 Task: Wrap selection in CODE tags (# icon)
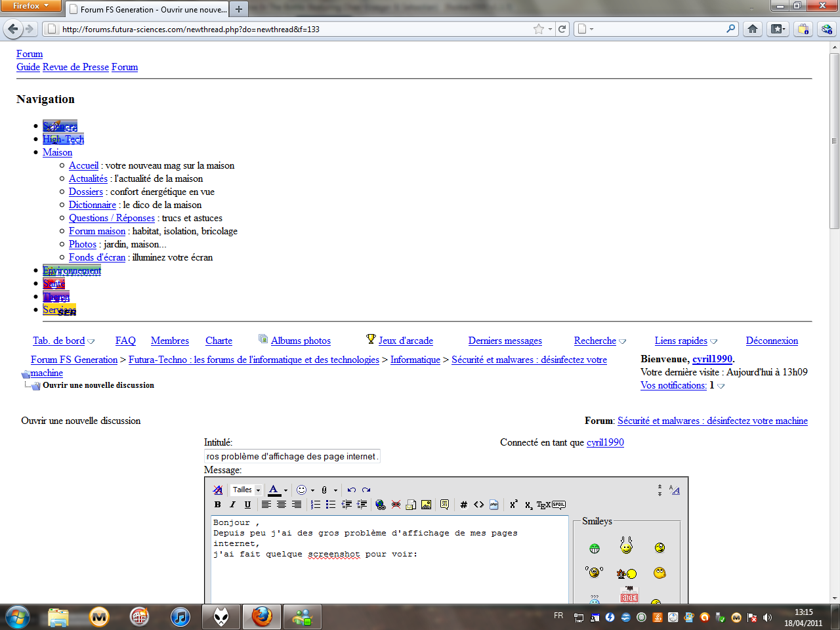[464, 505]
